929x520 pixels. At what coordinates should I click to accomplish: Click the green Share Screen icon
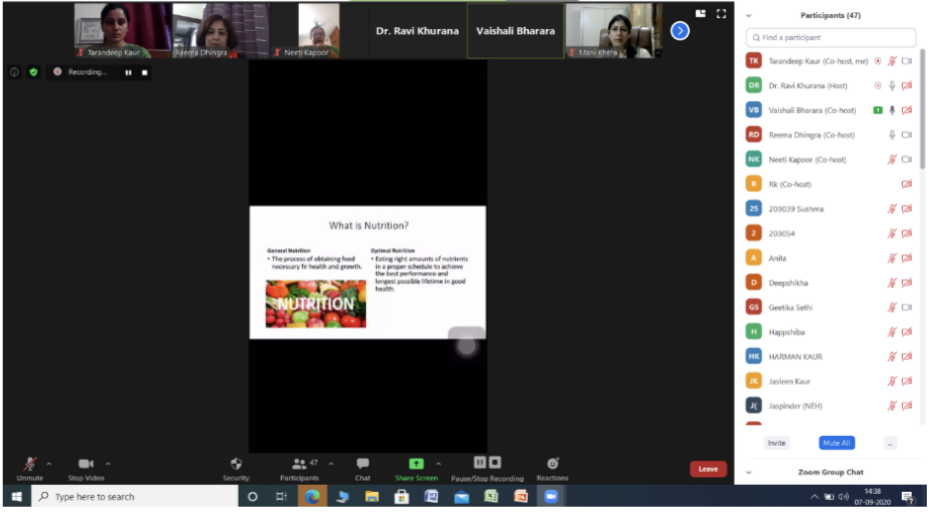pyautogui.click(x=416, y=464)
